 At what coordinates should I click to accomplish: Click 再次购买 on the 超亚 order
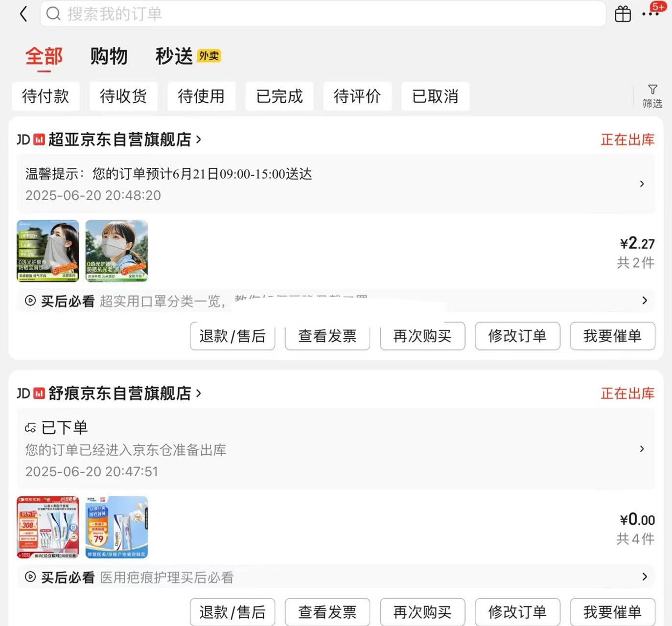(x=422, y=336)
